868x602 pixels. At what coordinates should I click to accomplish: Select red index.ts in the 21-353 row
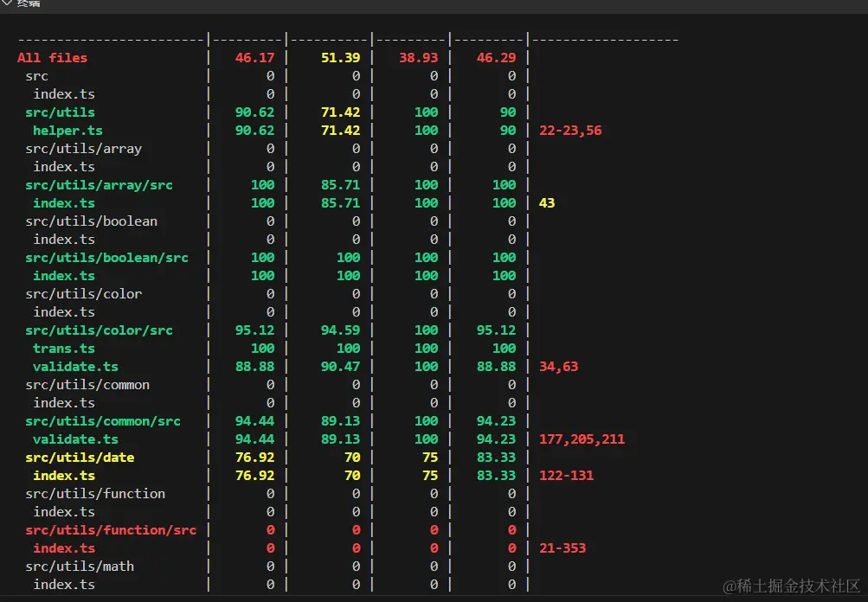(64, 548)
